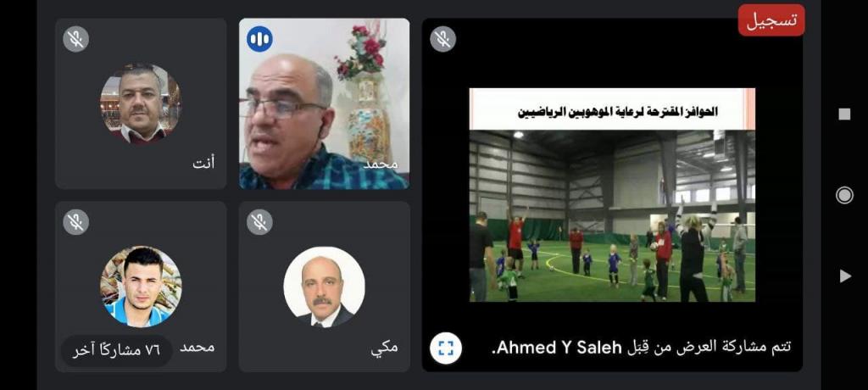Screen dimensions: 868x390
Task: Tap muted mic icon on presentation tile
Action: pos(442,39)
